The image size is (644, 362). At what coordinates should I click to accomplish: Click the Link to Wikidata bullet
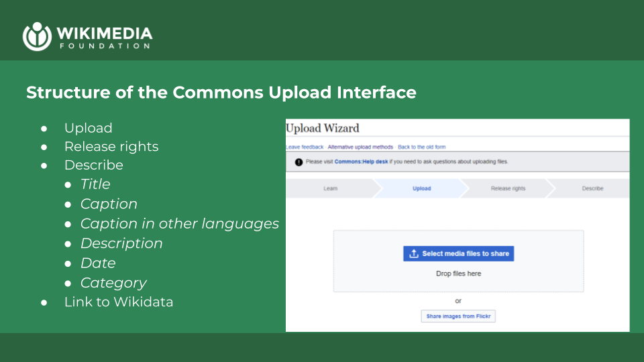(x=119, y=302)
